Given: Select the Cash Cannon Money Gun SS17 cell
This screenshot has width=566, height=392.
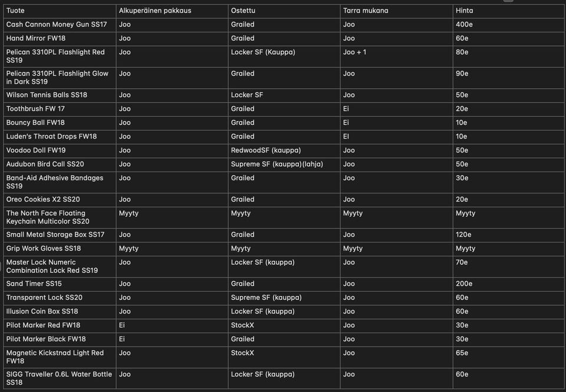Looking at the screenshot, I should 57,24.
